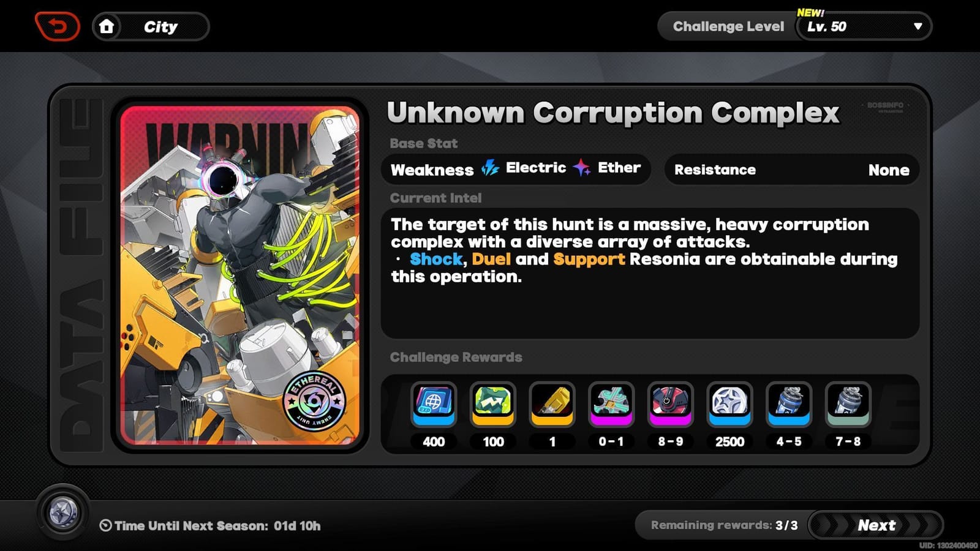Viewport: 980px width, 551px height.
Task: Open the Challenge Level dropdown arrow
Action: 918,26
